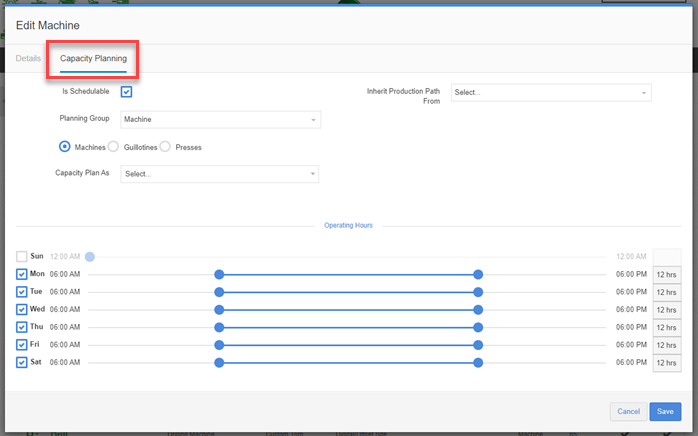
Task: Click the Fri 12 hrs field
Action: (667, 345)
